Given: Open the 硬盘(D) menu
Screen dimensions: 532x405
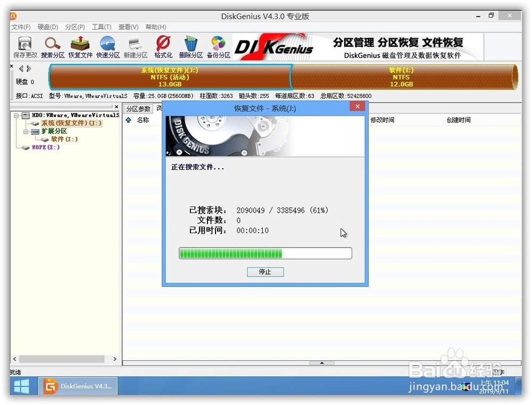Looking at the screenshot, I should pyautogui.click(x=48, y=27).
